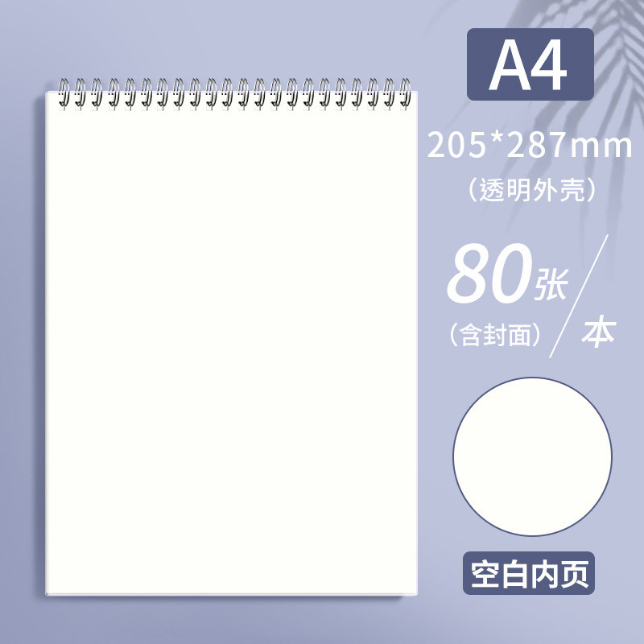This screenshot has height=644, width=644.
Task: Click the 空 character in the bottom badge
Action: [x=485, y=573]
